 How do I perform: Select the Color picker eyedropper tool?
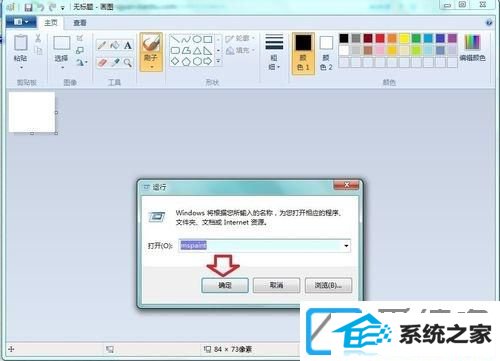tap(115, 62)
